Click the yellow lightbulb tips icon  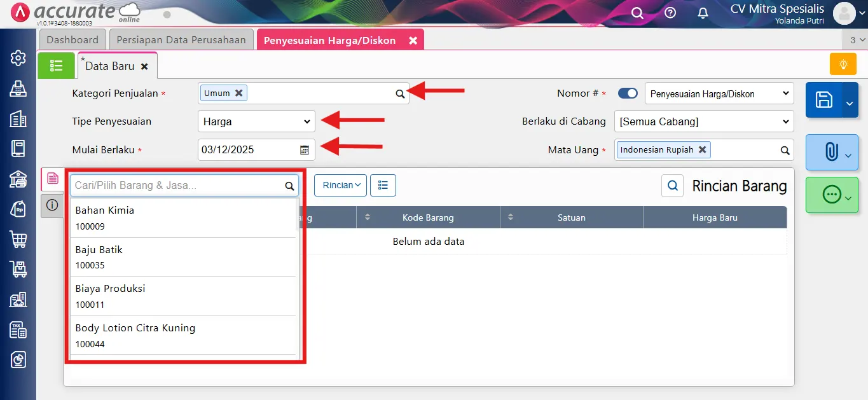point(843,64)
